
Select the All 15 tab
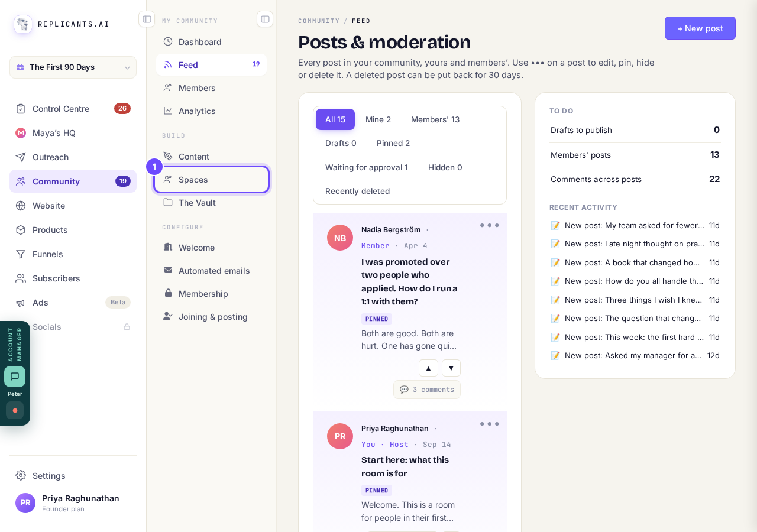[x=335, y=119]
